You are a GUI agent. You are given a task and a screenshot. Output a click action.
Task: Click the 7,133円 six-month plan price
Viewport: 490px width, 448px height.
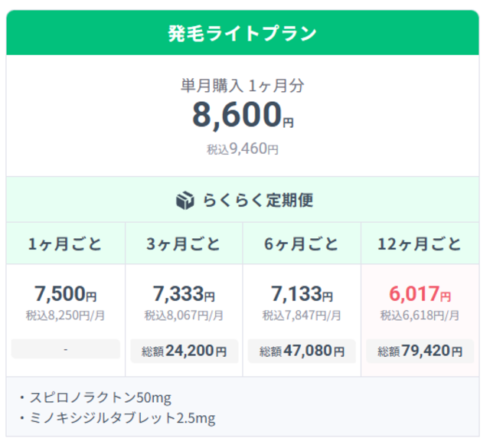coord(302,293)
